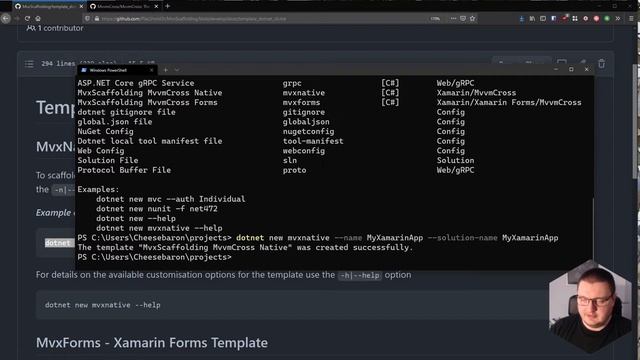Click 'NuGet Config' terminal row
The image size is (640, 360).
pos(105,131)
